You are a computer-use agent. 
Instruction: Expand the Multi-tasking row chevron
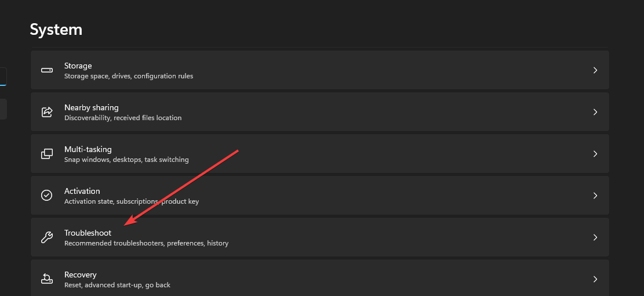tap(595, 154)
